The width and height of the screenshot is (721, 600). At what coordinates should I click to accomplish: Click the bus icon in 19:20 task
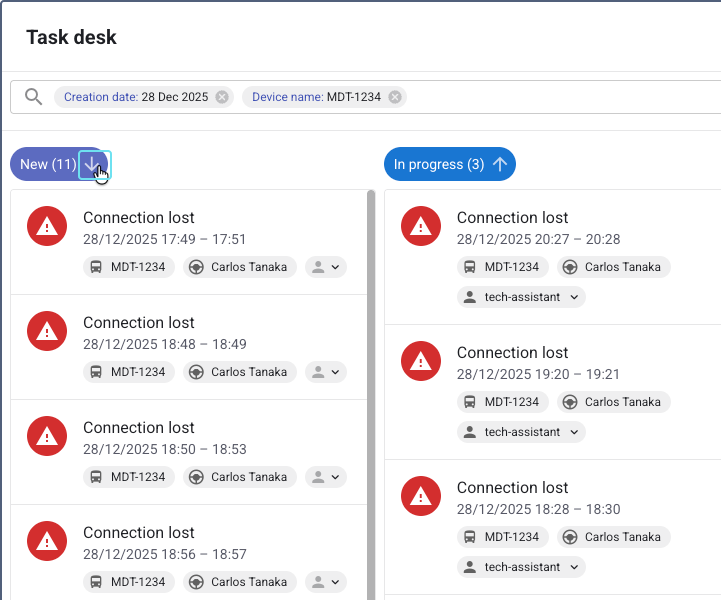(x=470, y=402)
